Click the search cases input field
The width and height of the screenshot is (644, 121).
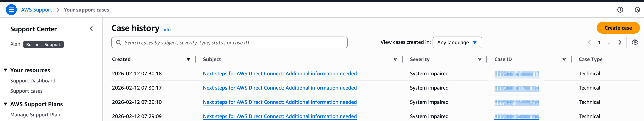pyautogui.click(x=232, y=43)
